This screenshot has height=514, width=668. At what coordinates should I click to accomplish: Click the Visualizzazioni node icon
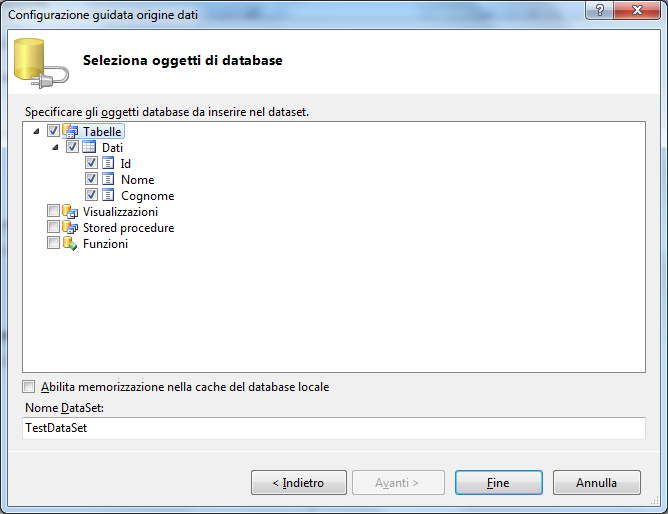[70, 211]
